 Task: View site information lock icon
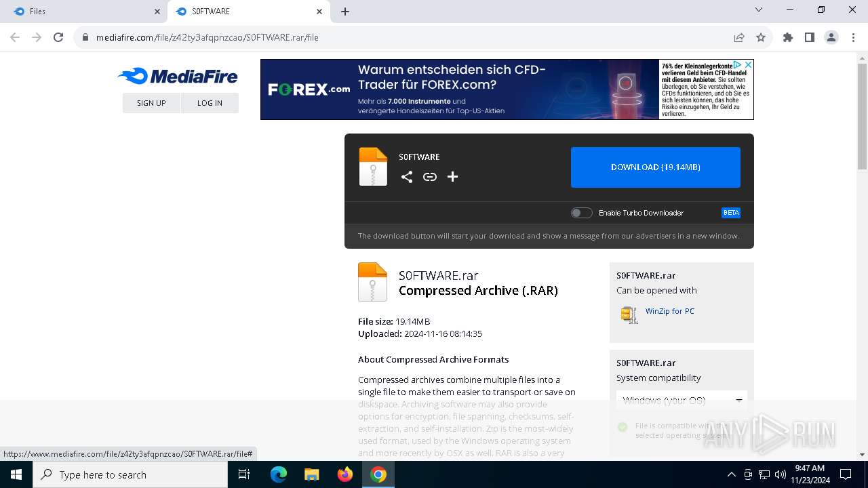tap(85, 37)
